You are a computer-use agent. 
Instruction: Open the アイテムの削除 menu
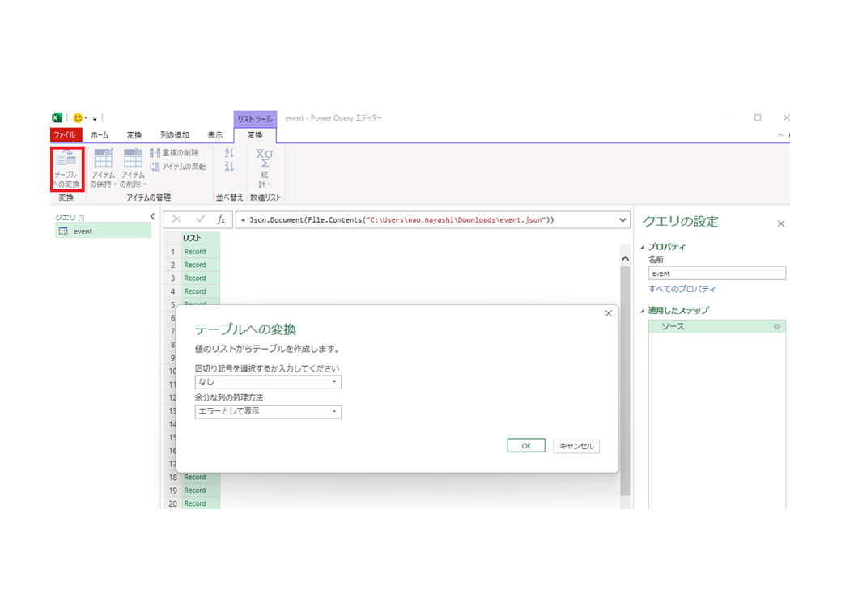point(133,168)
